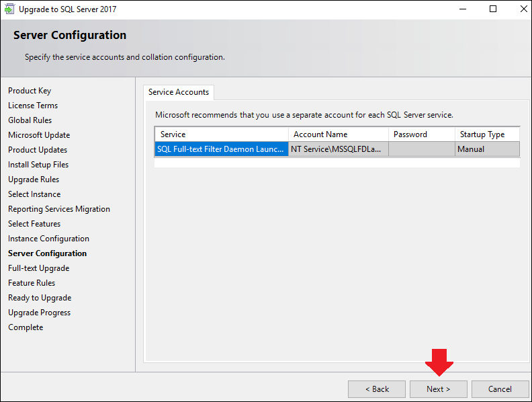Click the empty Password cell
Image resolution: width=532 pixels, height=402 pixels.
[422, 149]
